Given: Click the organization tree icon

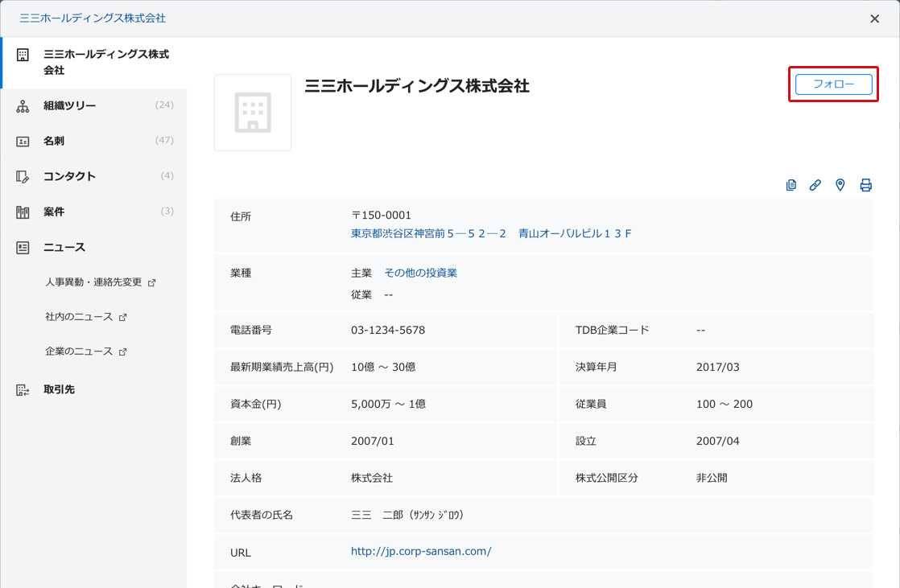Looking at the screenshot, I should click(x=23, y=106).
